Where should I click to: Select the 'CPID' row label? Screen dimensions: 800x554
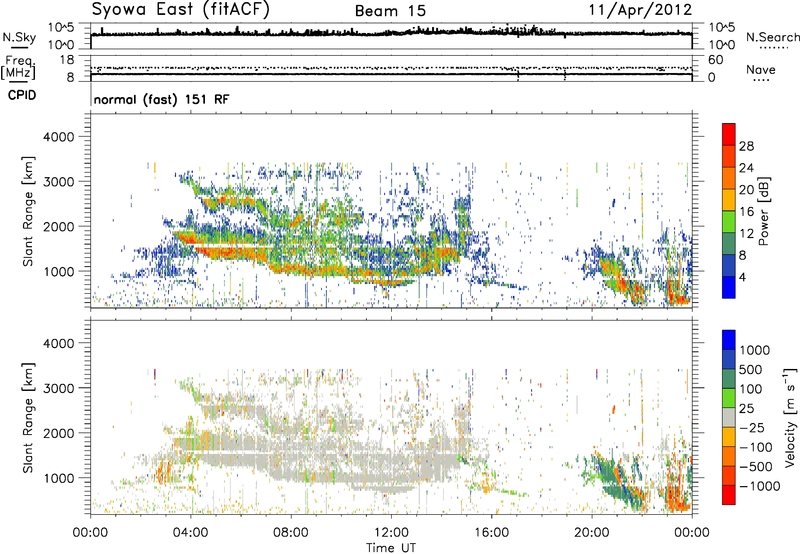pos(22,95)
